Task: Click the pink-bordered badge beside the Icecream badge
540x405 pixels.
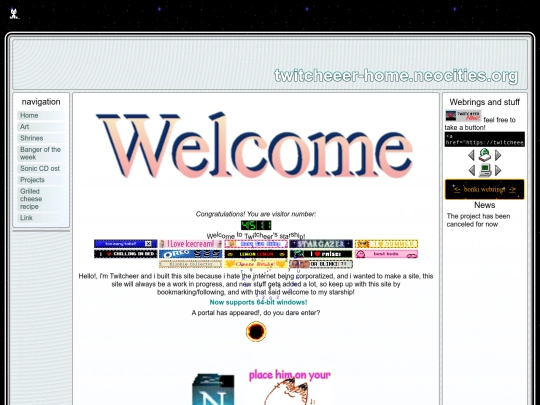Action: [x=256, y=244]
